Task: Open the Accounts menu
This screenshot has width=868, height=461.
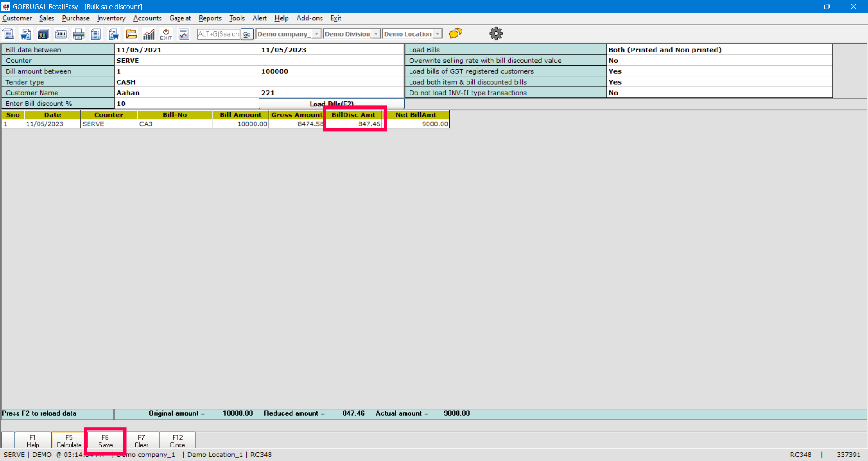Action: pos(147,18)
